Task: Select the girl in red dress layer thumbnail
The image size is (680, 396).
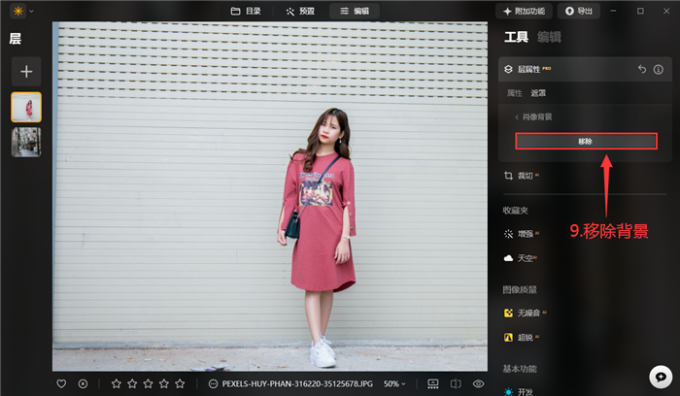Action: 26,107
